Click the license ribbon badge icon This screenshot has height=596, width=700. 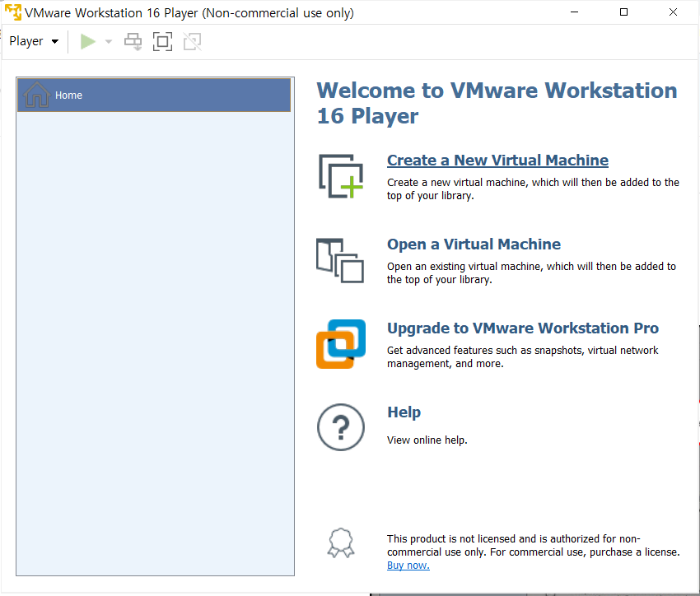(x=341, y=542)
